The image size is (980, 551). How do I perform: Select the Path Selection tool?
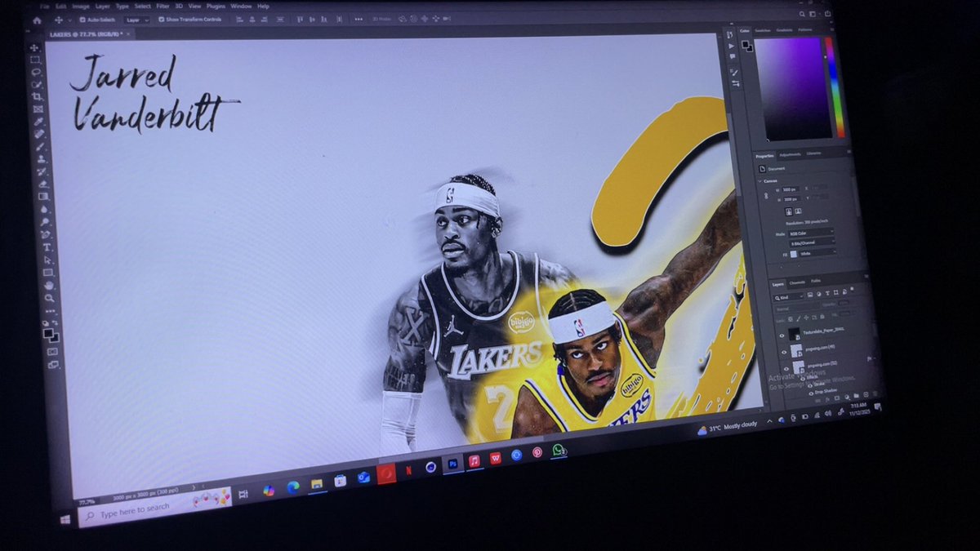[x=47, y=259]
